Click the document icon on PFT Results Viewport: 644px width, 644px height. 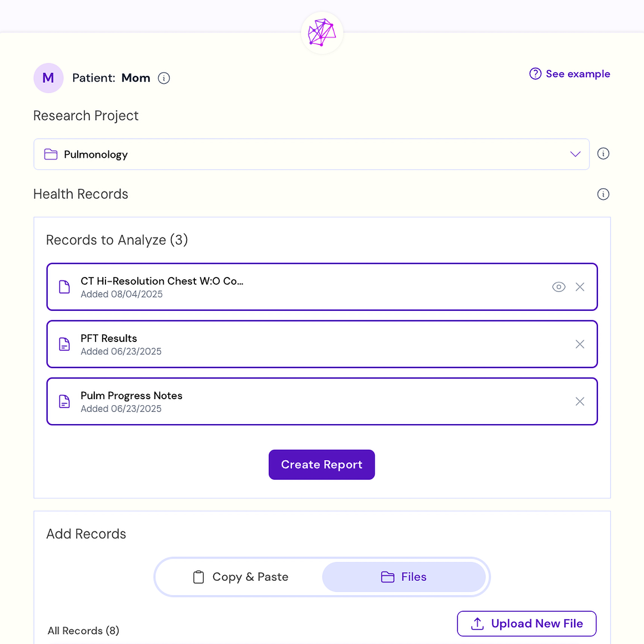click(x=64, y=344)
